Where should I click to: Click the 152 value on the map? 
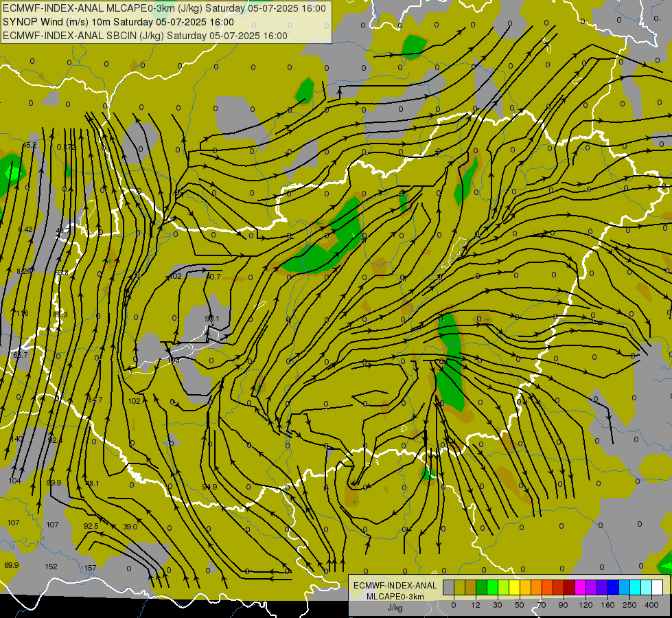click(x=51, y=566)
